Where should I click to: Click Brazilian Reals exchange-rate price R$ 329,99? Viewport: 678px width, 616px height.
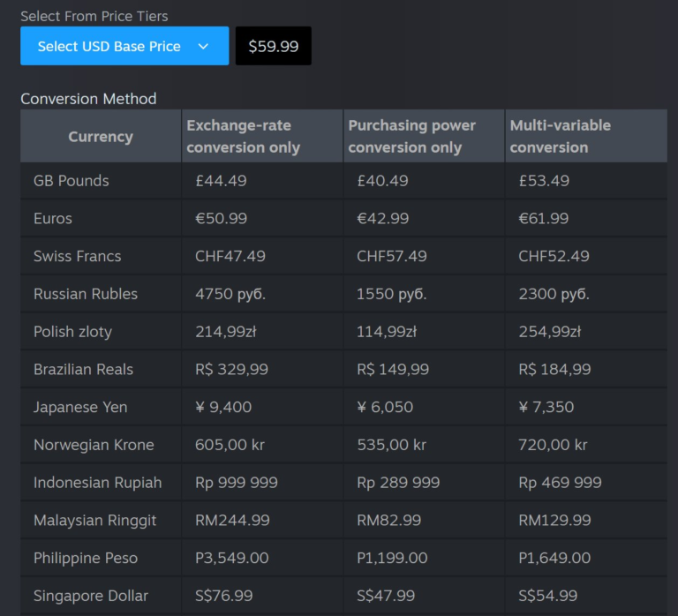pos(231,370)
